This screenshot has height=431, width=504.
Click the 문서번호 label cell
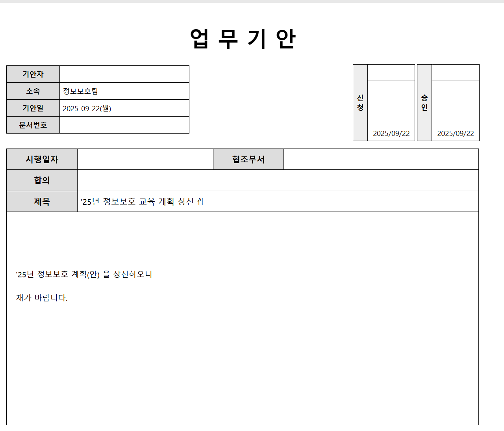click(33, 125)
